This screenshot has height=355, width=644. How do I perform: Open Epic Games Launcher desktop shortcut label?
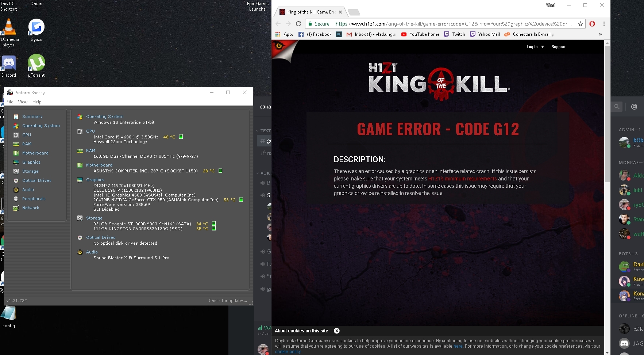click(x=258, y=6)
